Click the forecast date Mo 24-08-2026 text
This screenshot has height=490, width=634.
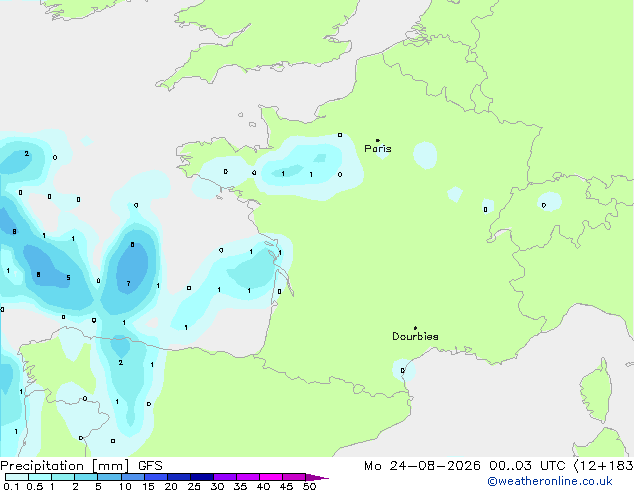pyautogui.click(x=422, y=466)
